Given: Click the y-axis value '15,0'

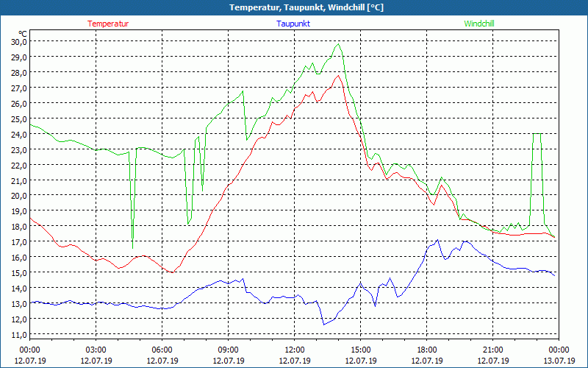Looking at the screenshot, I should pyautogui.click(x=19, y=272).
